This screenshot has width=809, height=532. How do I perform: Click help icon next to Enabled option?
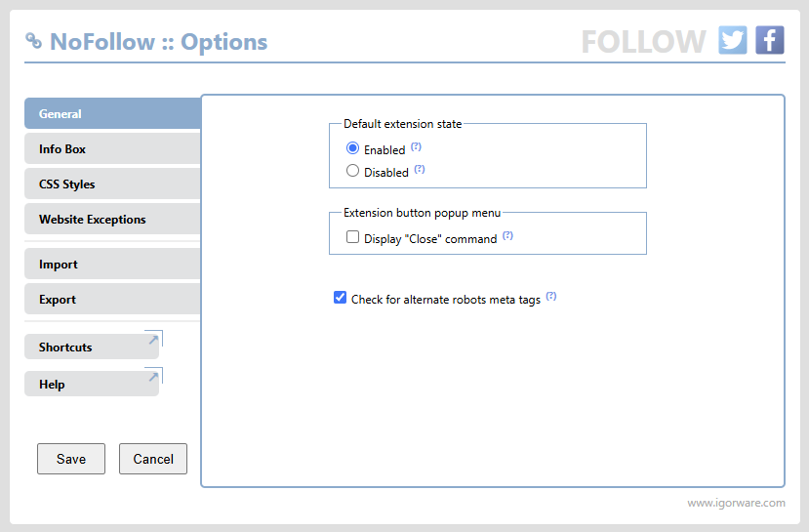pyautogui.click(x=416, y=146)
